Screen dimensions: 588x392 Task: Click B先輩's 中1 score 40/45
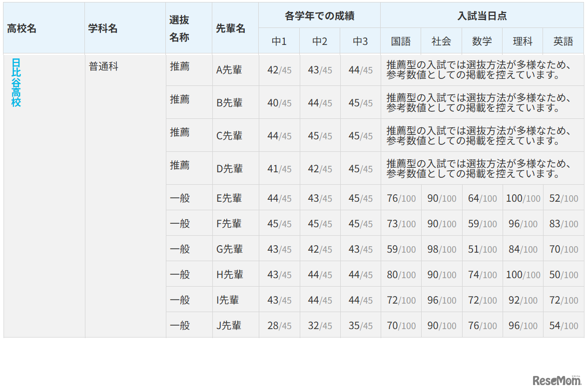pos(279,103)
